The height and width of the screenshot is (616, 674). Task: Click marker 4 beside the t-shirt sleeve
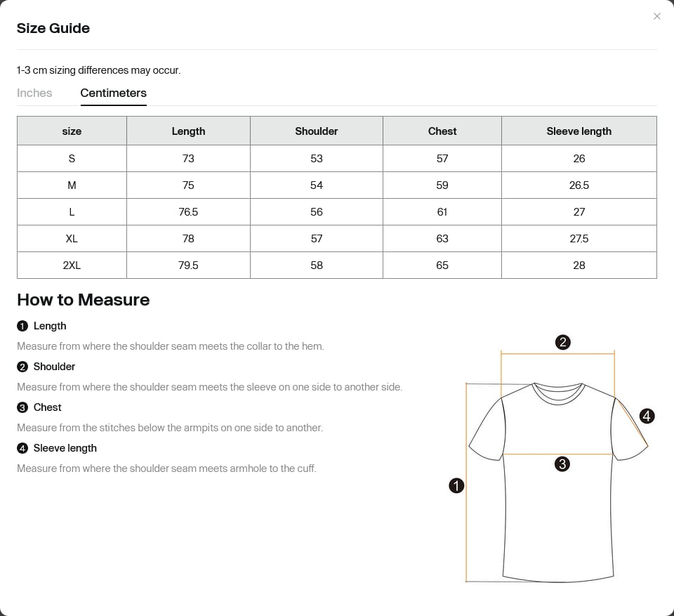pyautogui.click(x=647, y=416)
